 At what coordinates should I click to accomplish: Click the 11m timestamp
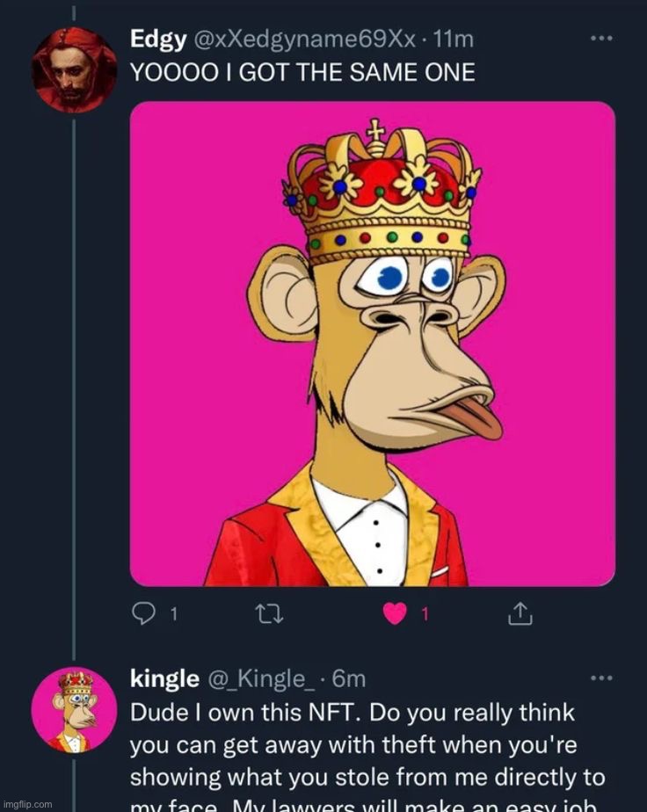pos(454,39)
